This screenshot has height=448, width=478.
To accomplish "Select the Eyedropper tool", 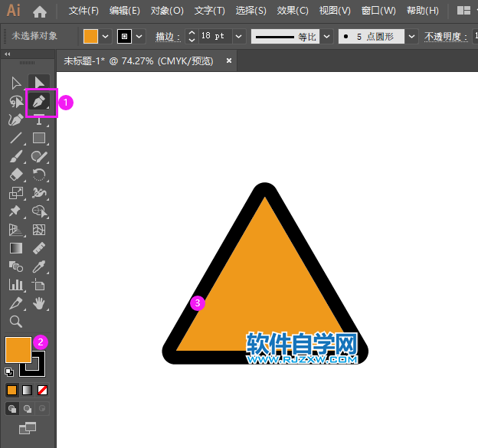I will [x=39, y=267].
